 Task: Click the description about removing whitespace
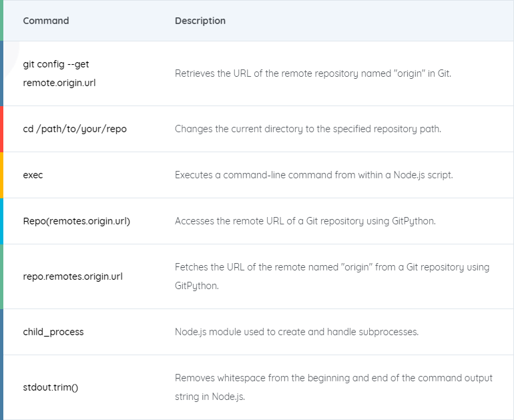point(333,387)
